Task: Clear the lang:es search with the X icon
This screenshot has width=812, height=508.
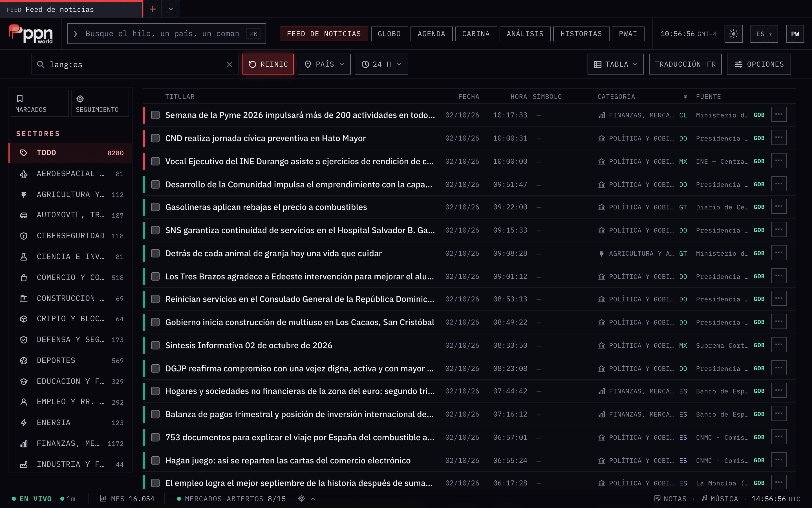Action: (230, 64)
